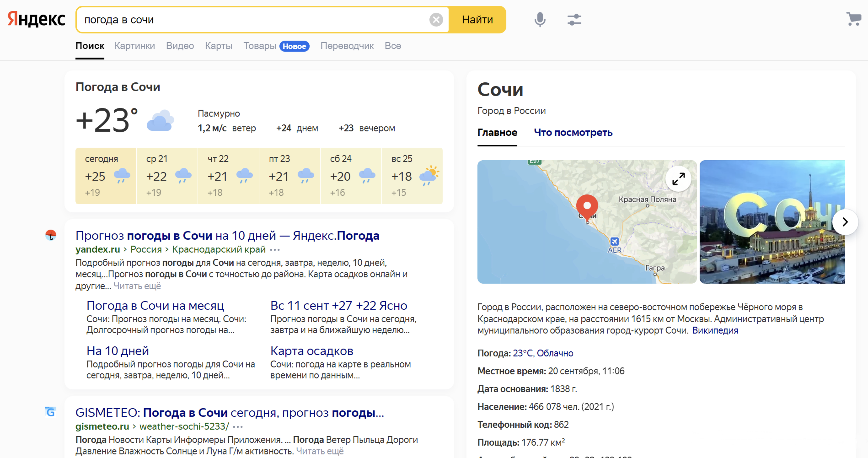Click the Найти search button
Image resolution: width=868 pixels, height=458 pixels.
pos(477,19)
